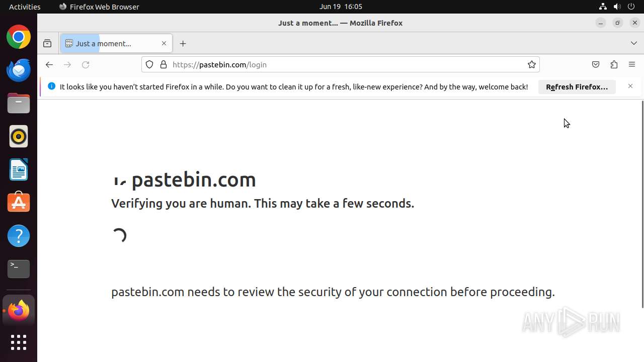Bookmark this page with the star icon
The image size is (644, 362).
point(531,64)
